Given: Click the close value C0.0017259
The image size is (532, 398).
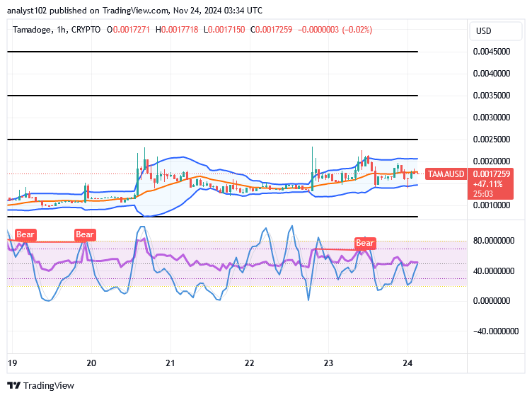Looking at the screenshot, I should point(271,30).
